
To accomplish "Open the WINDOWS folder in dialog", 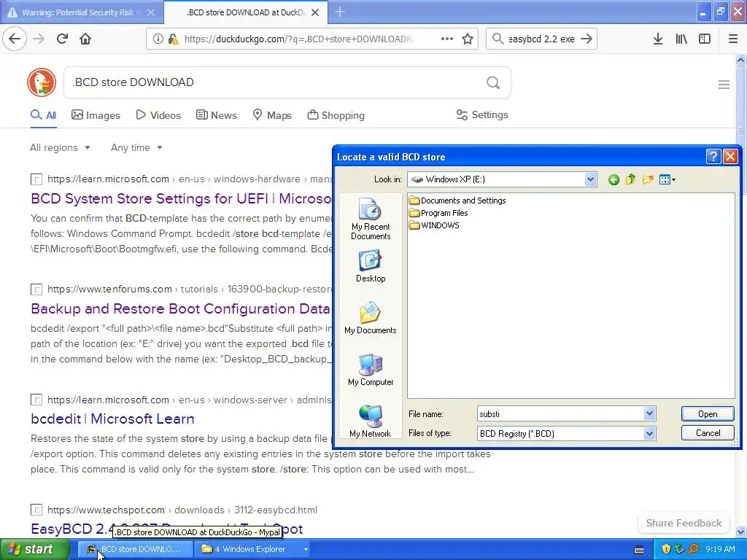I will [434, 225].
